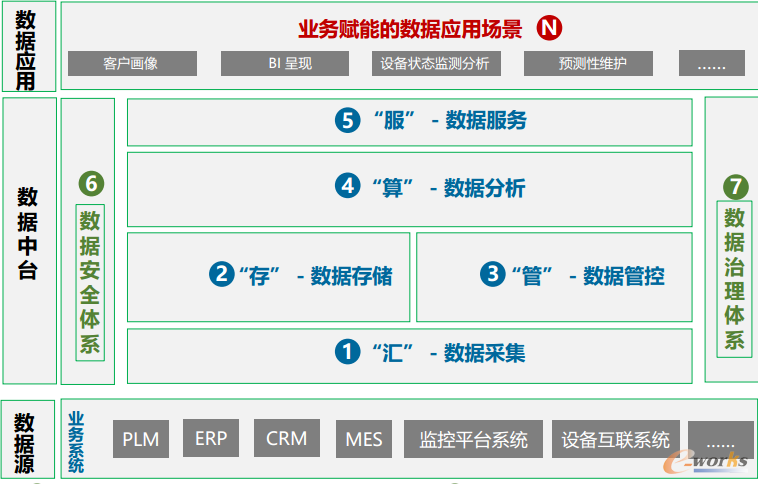The image size is (758, 484).
Task: Click the PLM system box
Action: point(141,439)
